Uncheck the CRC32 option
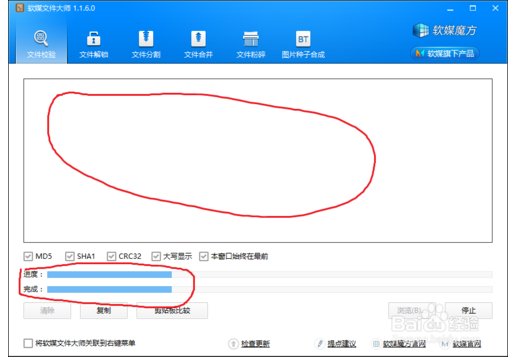Image resolution: width=513 pixels, height=362 pixels. [x=111, y=256]
